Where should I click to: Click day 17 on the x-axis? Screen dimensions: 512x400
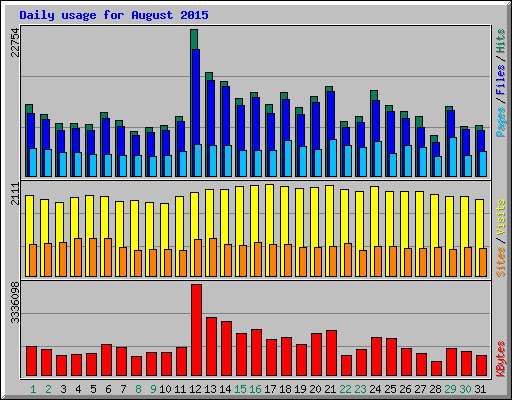(x=270, y=389)
